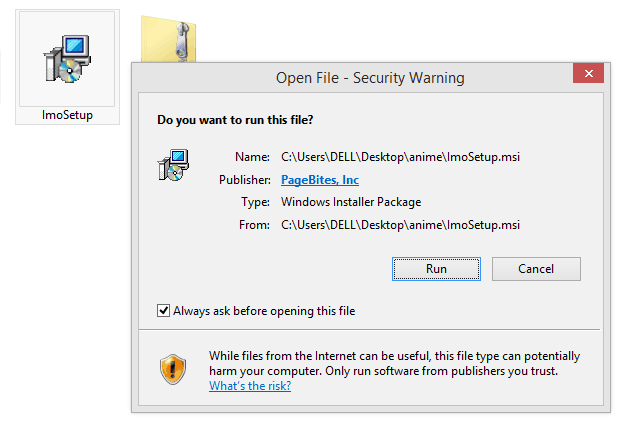
Task: Click the 'Always ask before opening this file' label
Action: (264, 311)
